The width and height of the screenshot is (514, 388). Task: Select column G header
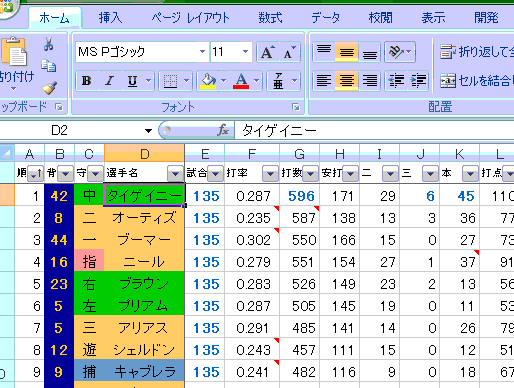(299, 154)
